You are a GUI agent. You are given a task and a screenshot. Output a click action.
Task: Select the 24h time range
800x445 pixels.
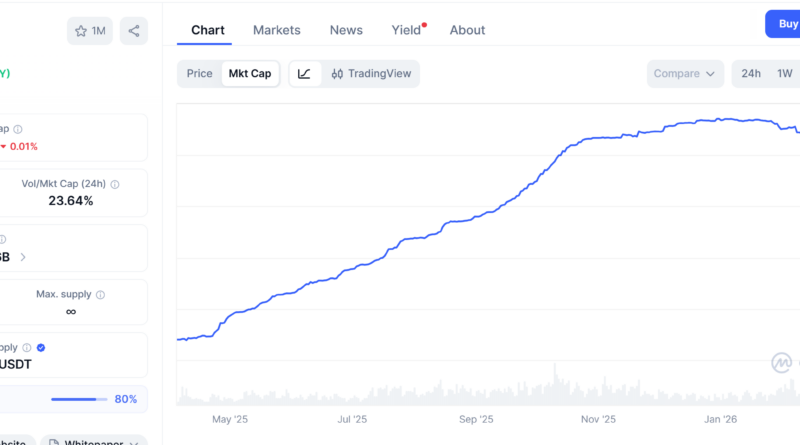tap(751, 73)
